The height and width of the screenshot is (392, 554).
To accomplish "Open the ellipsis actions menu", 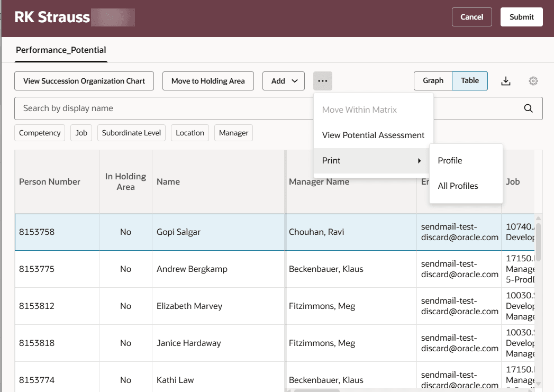I will 323,80.
